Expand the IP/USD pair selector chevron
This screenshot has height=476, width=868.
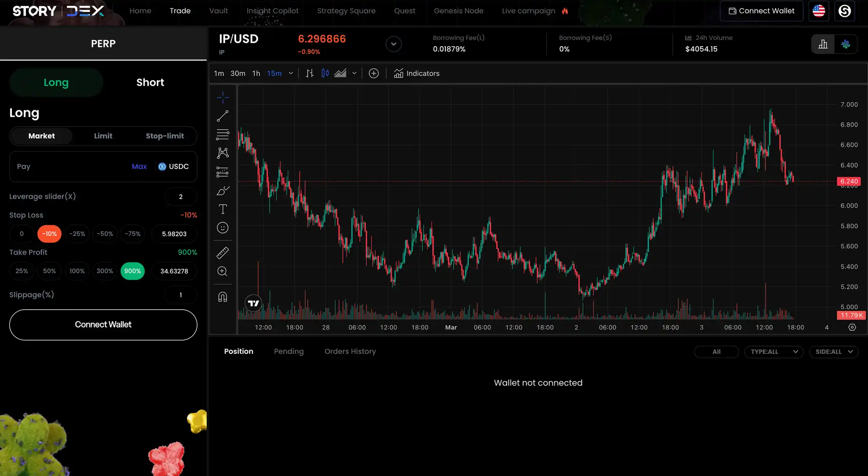(393, 44)
